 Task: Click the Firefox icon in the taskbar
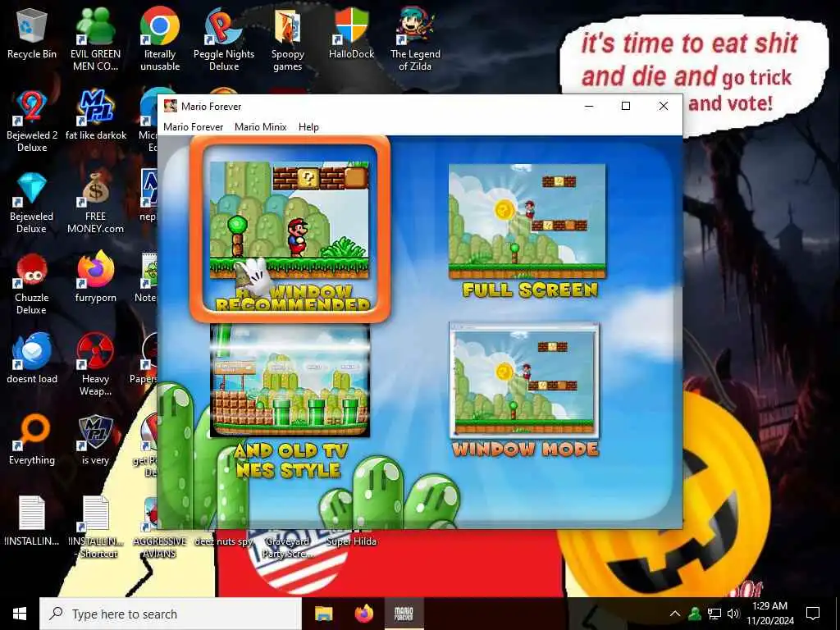pyautogui.click(x=364, y=614)
